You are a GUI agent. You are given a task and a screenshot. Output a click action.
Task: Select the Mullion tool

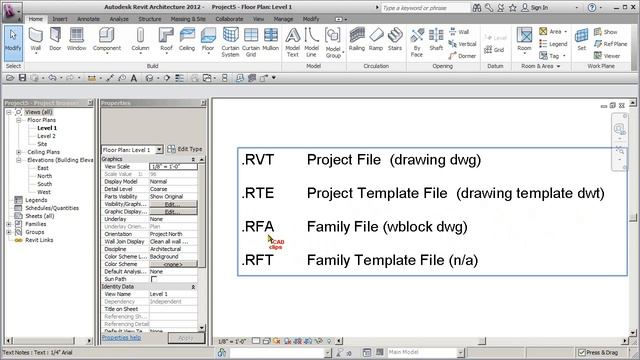pos(270,40)
